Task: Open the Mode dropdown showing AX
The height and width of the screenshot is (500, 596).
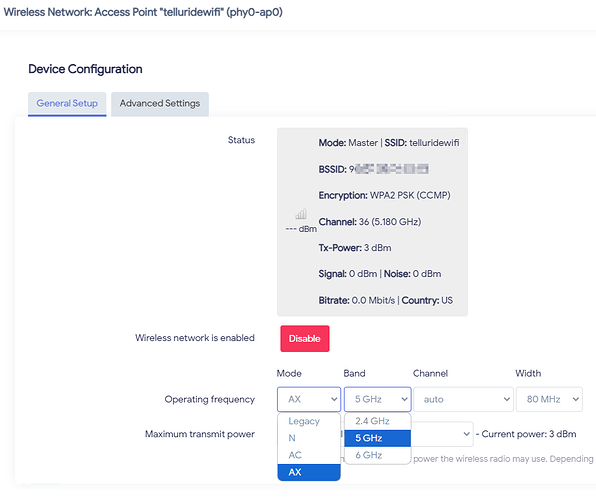Action: (309, 399)
